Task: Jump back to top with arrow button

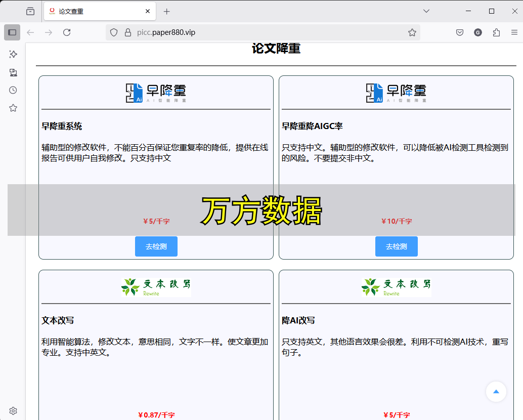Action: [x=496, y=392]
